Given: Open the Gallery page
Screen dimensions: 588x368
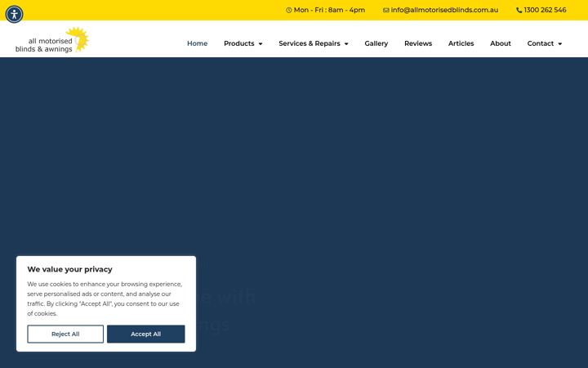Looking at the screenshot, I should 376,43.
